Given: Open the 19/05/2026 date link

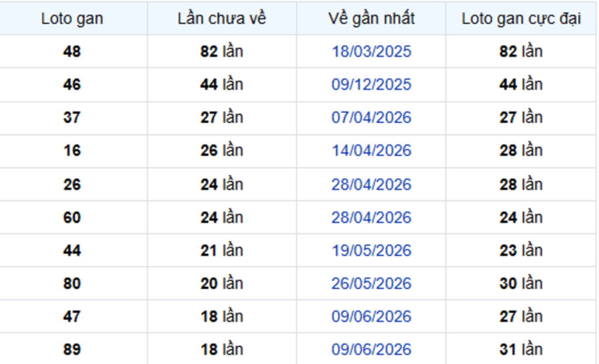Looking at the screenshot, I should click(x=371, y=251).
